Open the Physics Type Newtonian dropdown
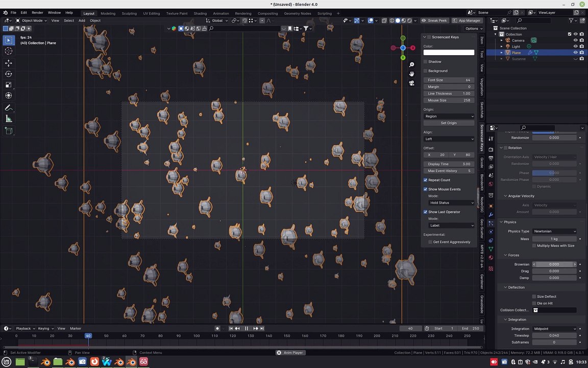This screenshot has width=588, height=368. tap(554, 232)
